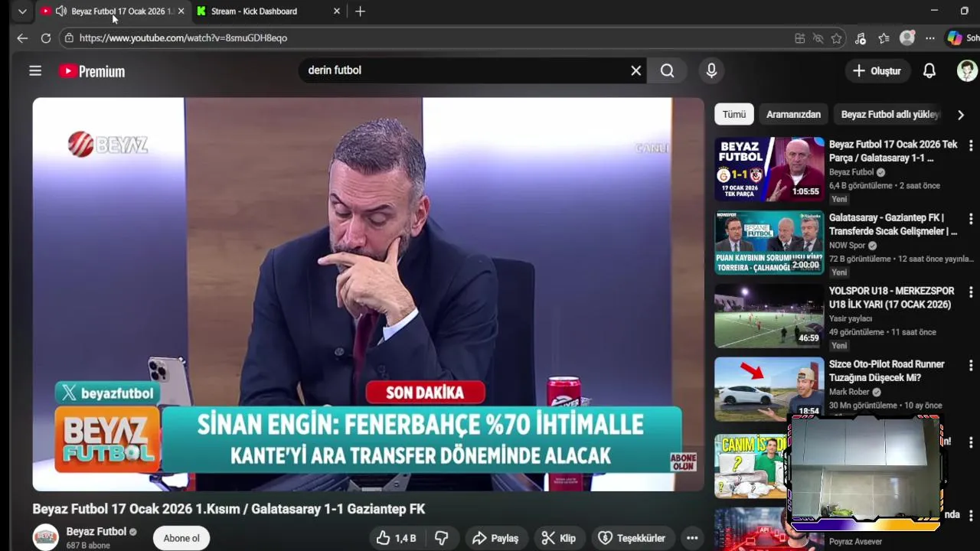Click the Klip button
Screen dimensions: 980x551
[x=559, y=538]
